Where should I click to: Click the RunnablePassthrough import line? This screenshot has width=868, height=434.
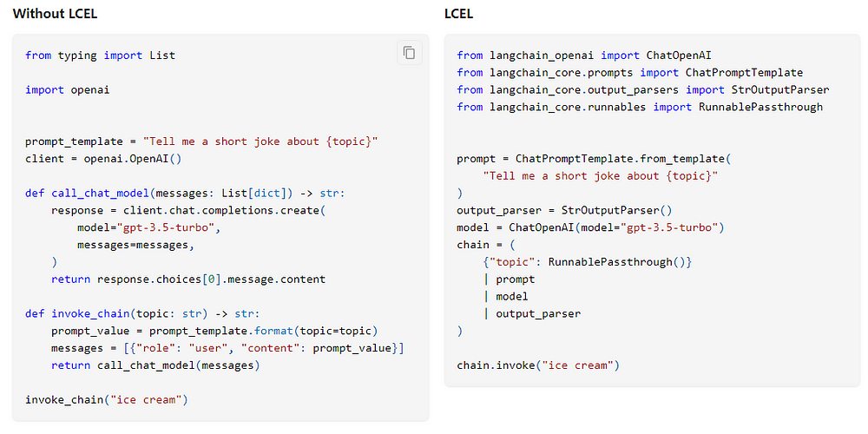[x=640, y=107]
